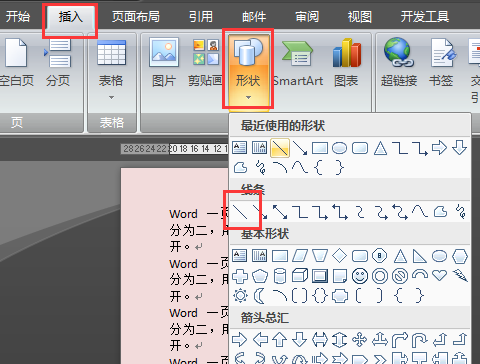The image size is (480, 364).
Task: Select Moon shape
Action: 259,295
